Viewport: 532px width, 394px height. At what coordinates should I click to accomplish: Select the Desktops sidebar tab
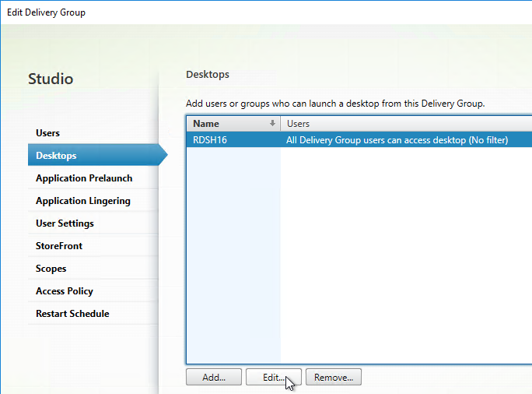[57, 156]
